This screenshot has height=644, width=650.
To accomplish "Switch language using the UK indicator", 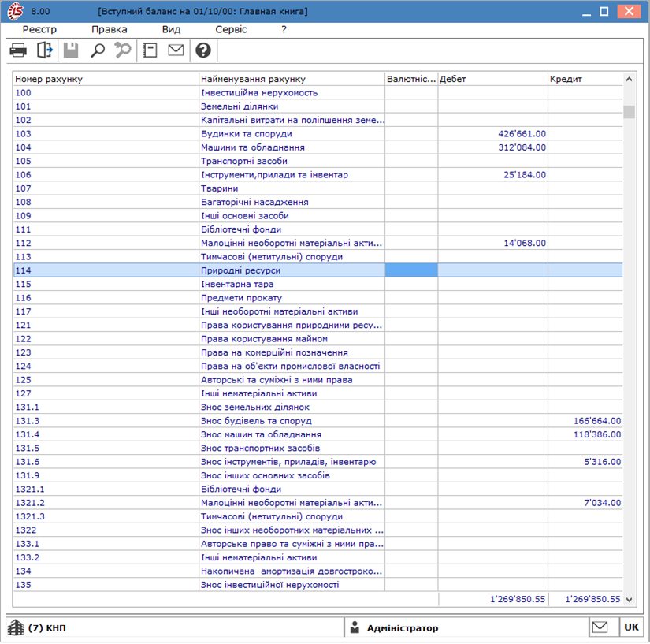I will click(631, 627).
